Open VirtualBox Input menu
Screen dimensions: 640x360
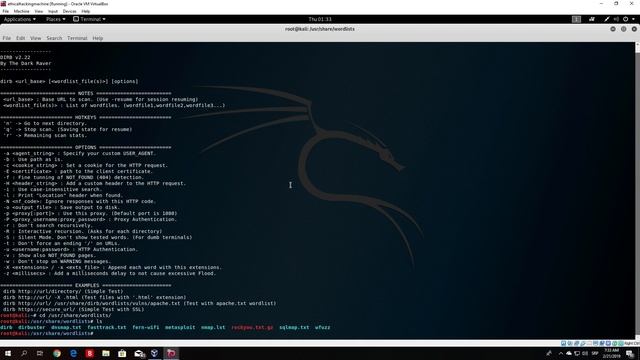53,11
